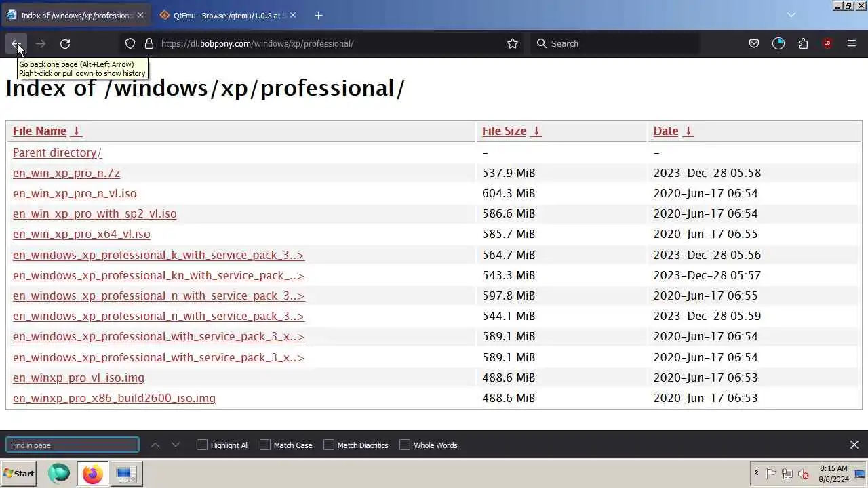Image resolution: width=868 pixels, height=488 pixels.
Task: Click the 'Index of /windows/xp/professional/' heading
Action: [x=205, y=88]
